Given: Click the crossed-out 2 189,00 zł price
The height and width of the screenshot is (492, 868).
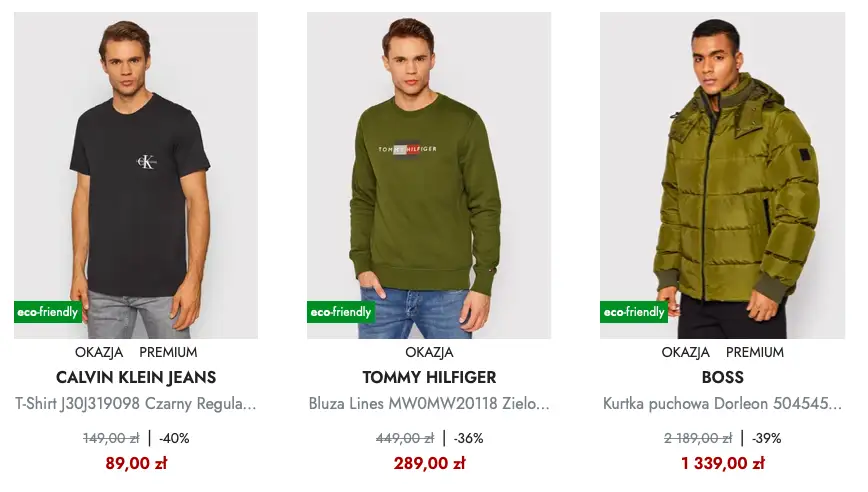Looking at the screenshot, I should (x=698, y=438).
